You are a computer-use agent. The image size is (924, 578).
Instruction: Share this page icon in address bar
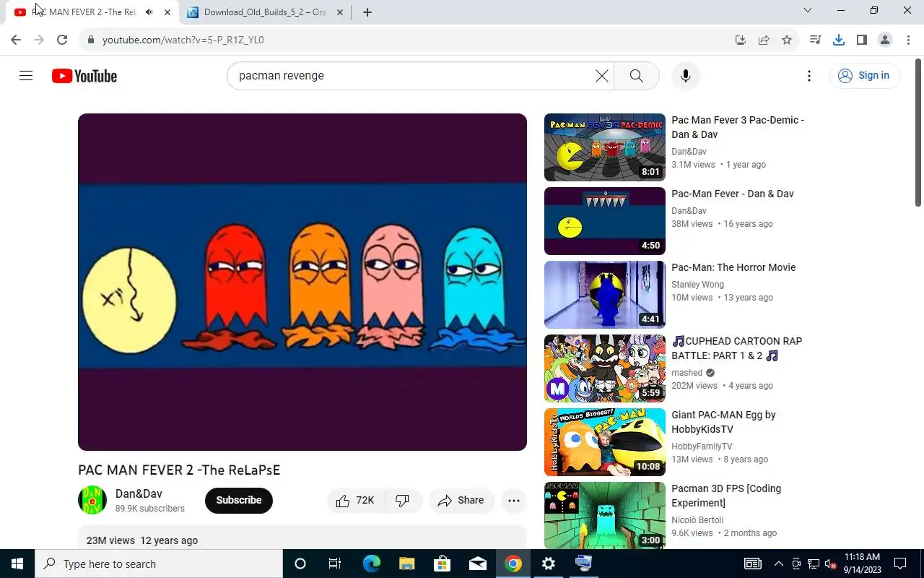(x=764, y=40)
